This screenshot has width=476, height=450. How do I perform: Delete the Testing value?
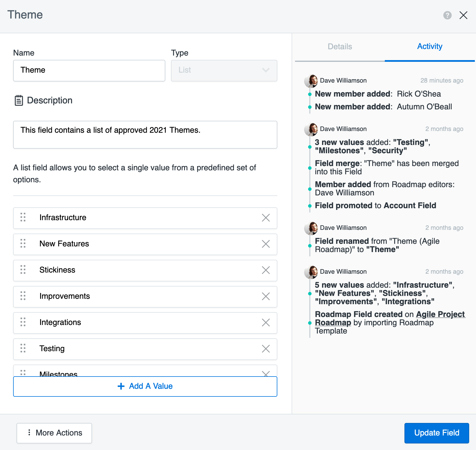point(266,349)
